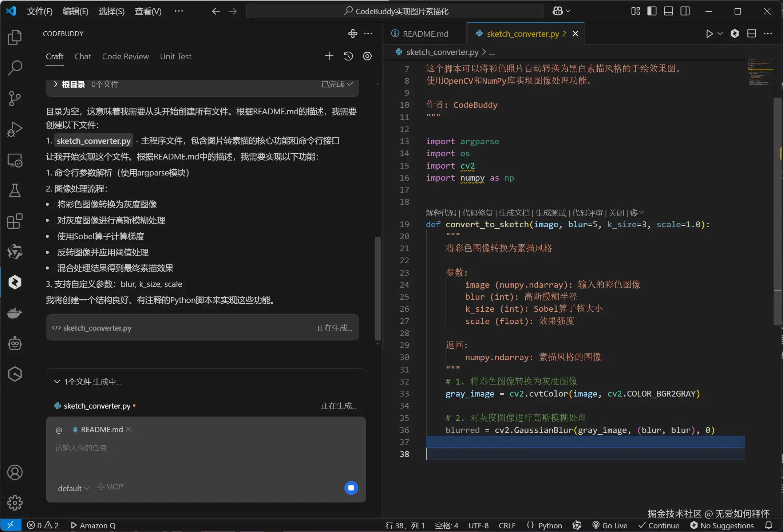Image resolution: width=783 pixels, height=532 pixels.
Task: Click the MCP plugin icon in CodeBuddy header
Action: (x=352, y=34)
